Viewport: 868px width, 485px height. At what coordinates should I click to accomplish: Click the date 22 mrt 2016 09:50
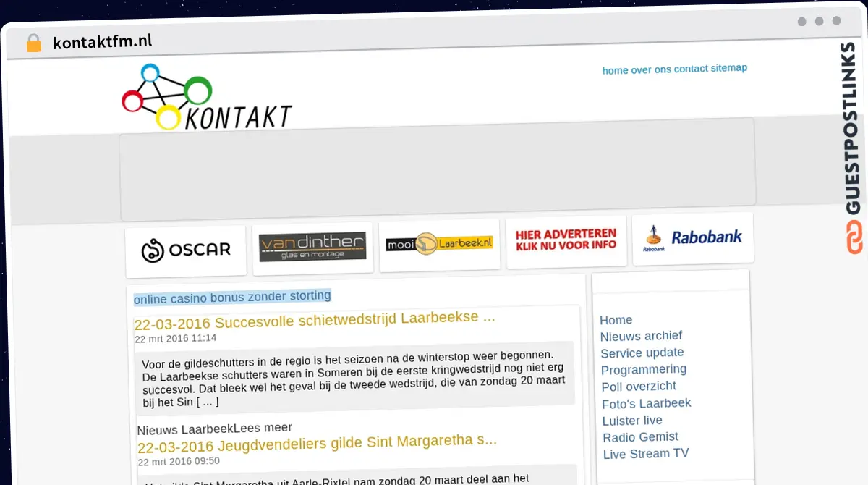point(179,461)
